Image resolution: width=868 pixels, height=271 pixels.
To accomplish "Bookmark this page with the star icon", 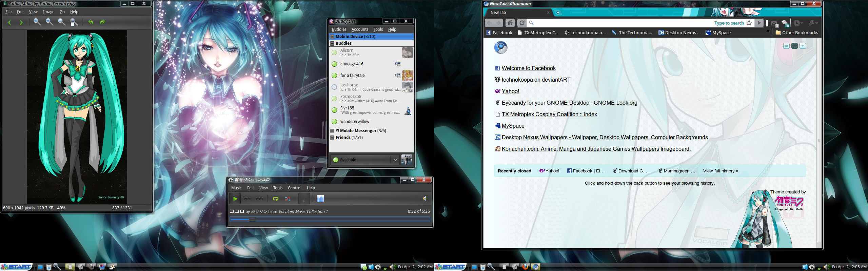I will (749, 23).
